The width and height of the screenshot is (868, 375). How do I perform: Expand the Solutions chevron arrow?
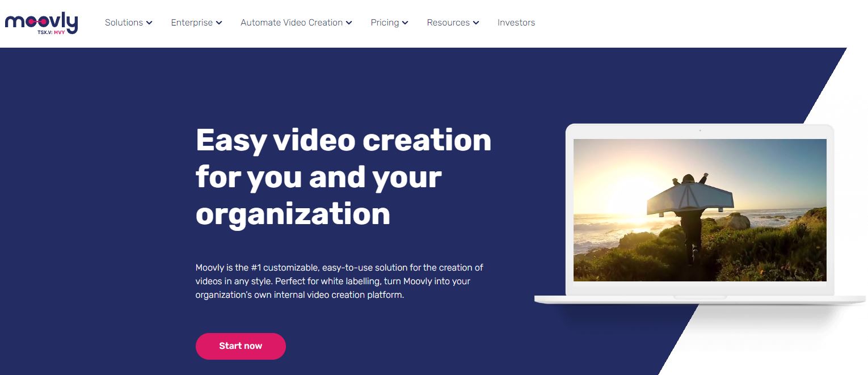pyautogui.click(x=149, y=23)
